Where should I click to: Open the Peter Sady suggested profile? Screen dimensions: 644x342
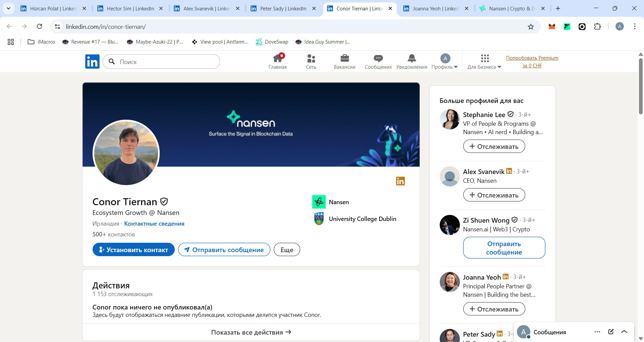(x=479, y=334)
